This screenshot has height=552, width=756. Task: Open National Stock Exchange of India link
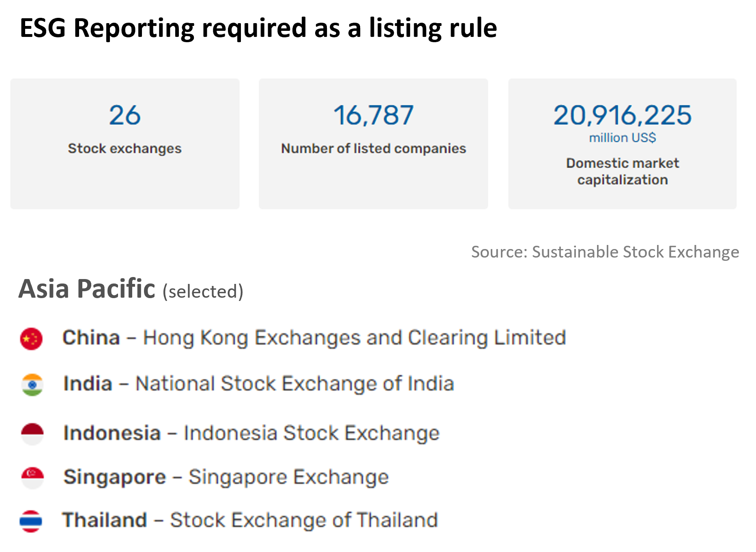coord(294,384)
